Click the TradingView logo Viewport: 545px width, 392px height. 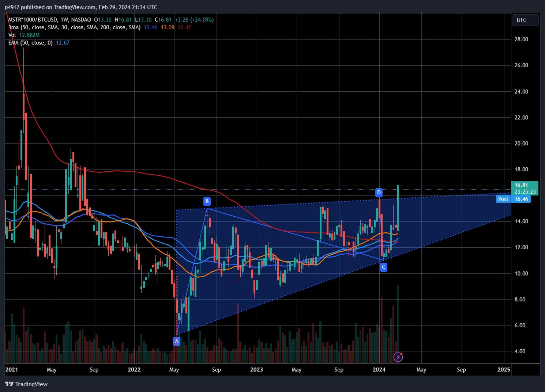pyautogui.click(x=26, y=384)
